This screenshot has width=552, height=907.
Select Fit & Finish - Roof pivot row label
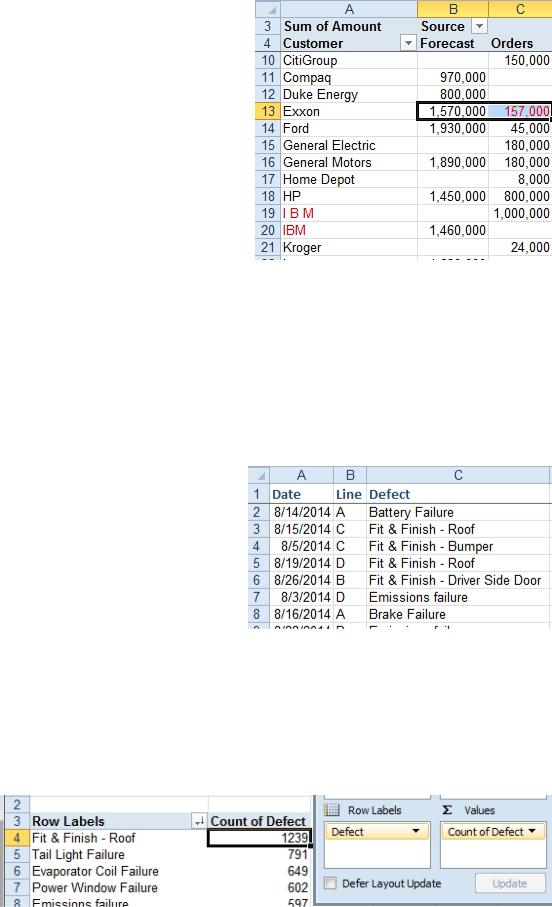tap(119, 838)
